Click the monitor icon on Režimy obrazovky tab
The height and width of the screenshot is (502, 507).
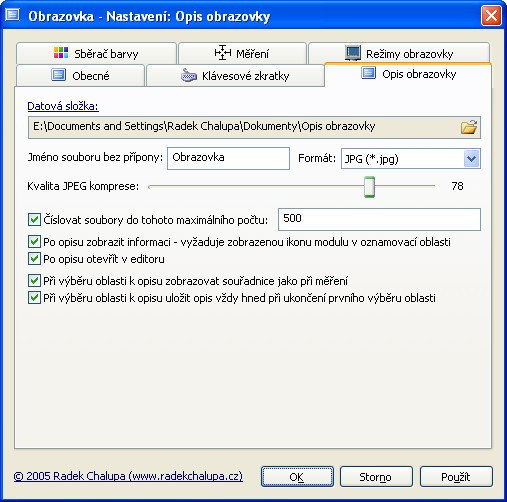[353, 53]
